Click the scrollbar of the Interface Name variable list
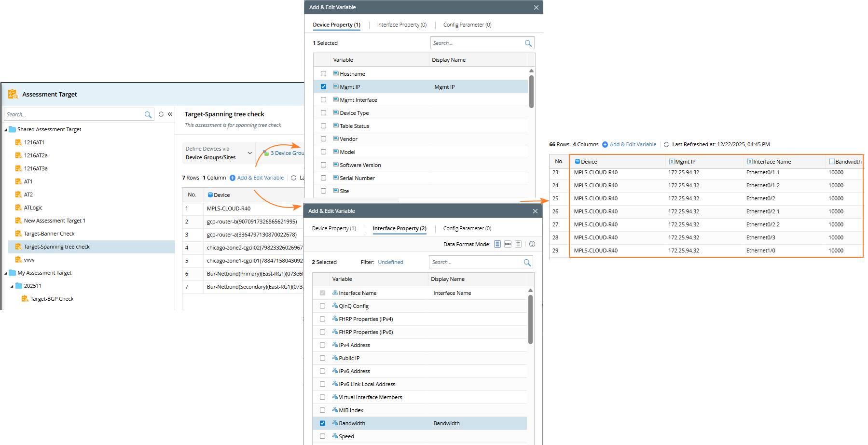This screenshot has height=445, width=868. point(530,320)
